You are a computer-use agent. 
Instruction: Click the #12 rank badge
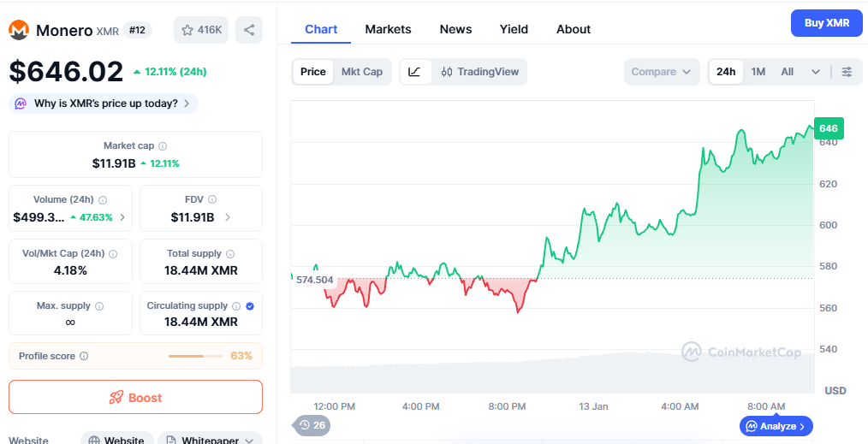pos(137,30)
